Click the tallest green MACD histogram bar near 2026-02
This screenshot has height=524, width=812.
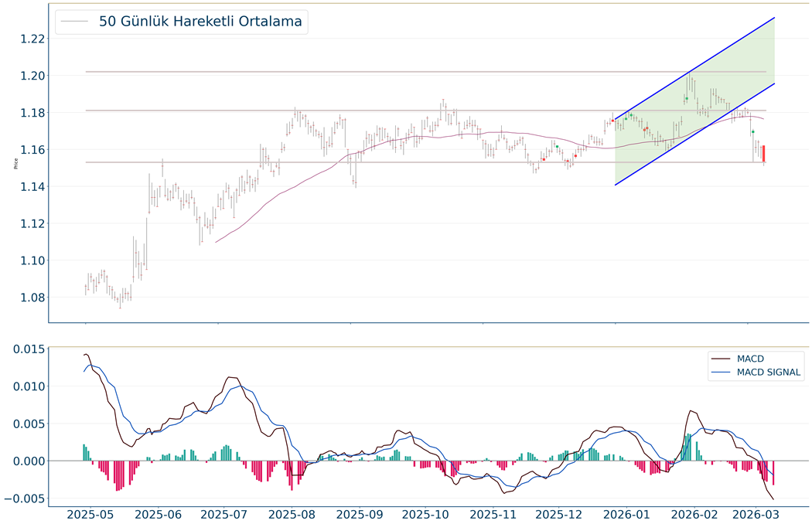click(x=689, y=447)
